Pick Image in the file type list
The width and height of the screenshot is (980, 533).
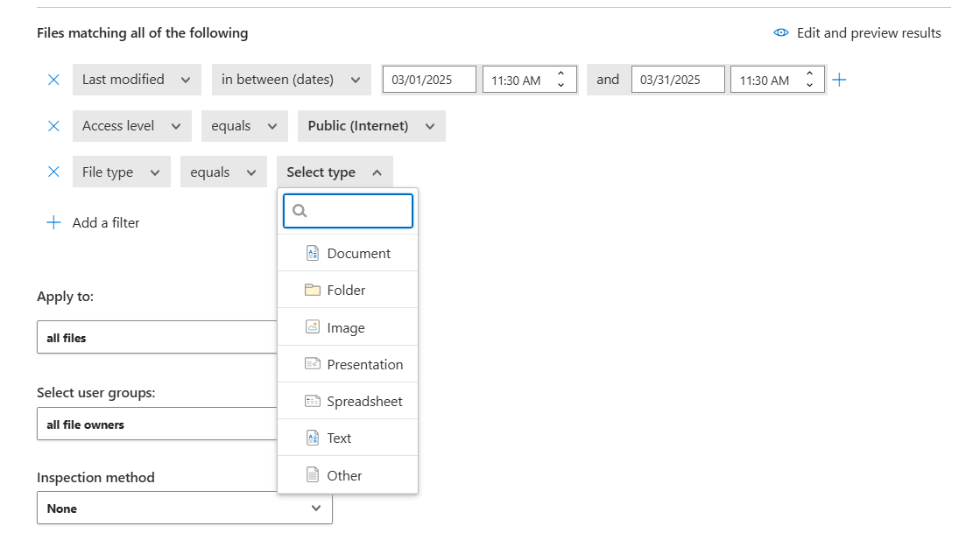(x=348, y=327)
